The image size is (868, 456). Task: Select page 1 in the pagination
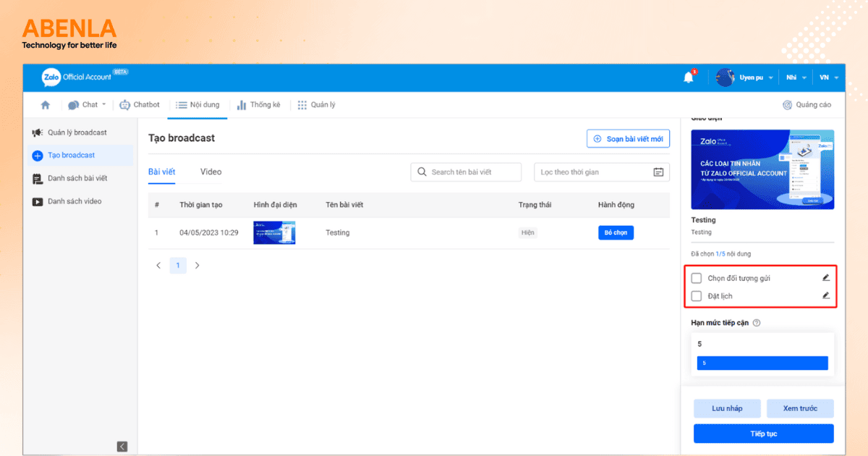coord(178,266)
